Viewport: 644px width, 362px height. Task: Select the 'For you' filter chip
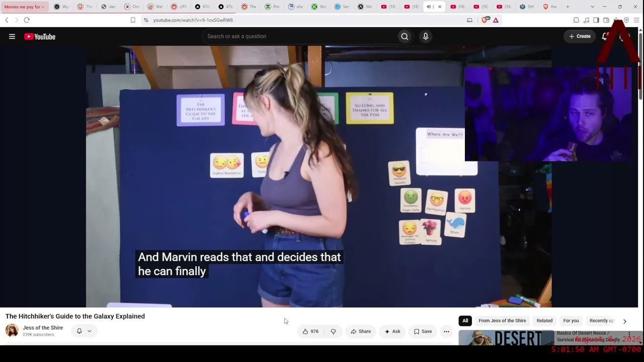571,321
